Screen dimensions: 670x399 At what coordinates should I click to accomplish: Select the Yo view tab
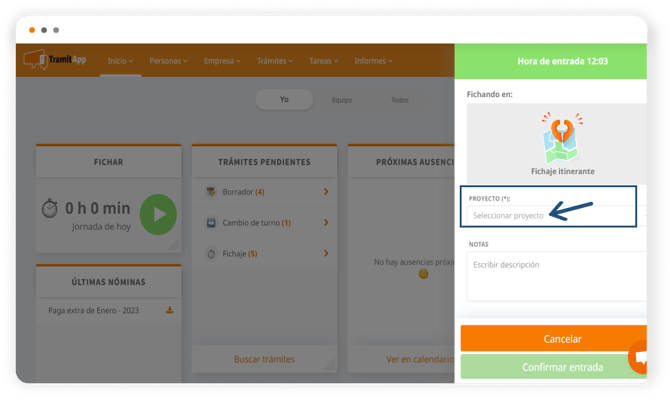284,100
